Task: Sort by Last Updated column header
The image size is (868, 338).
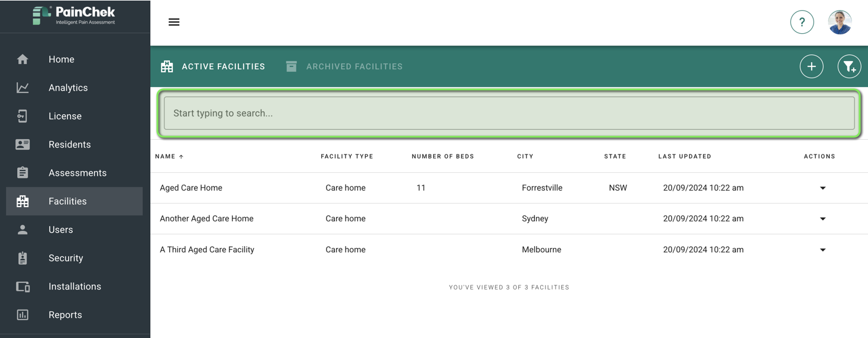Action: click(685, 156)
